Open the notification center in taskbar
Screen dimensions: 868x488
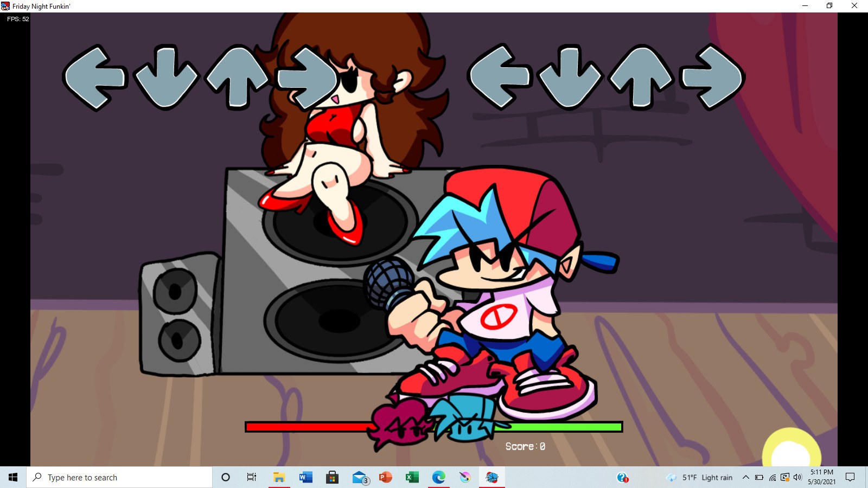(x=850, y=477)
